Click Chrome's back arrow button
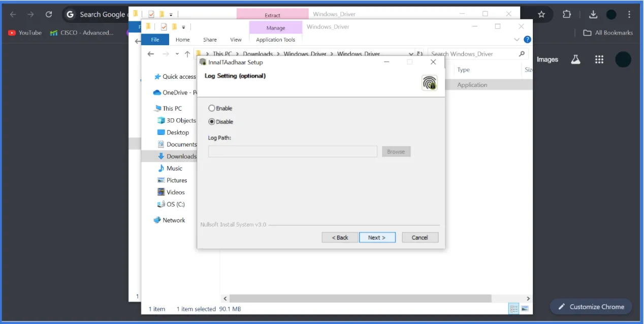The height and width of the screenshot is (324, 644). coord(13,15)
